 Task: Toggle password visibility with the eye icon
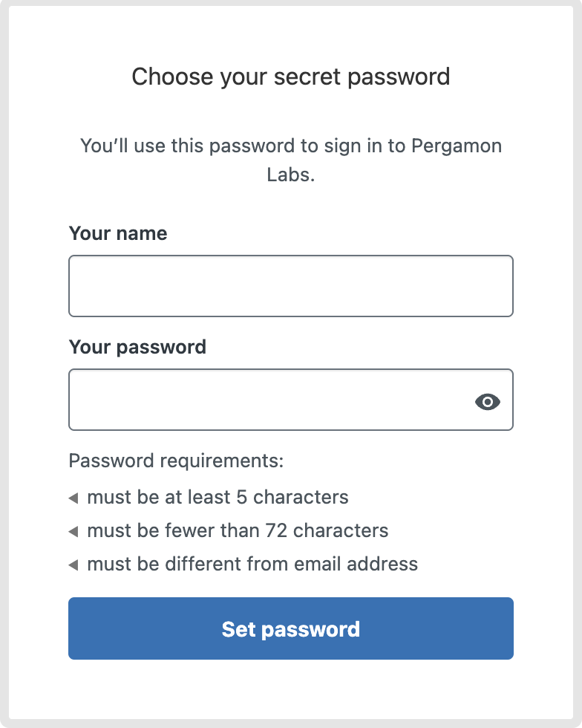point(487,402)
